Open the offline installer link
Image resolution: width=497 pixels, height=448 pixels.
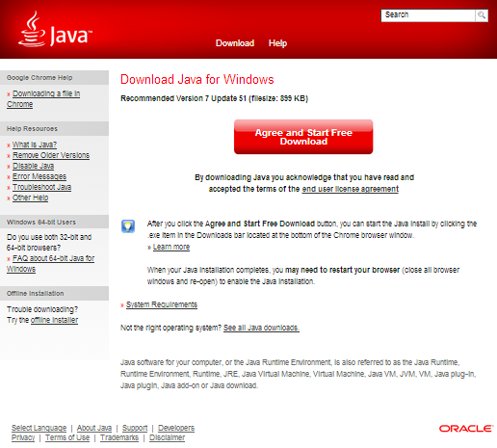click(x=54, y=320)
